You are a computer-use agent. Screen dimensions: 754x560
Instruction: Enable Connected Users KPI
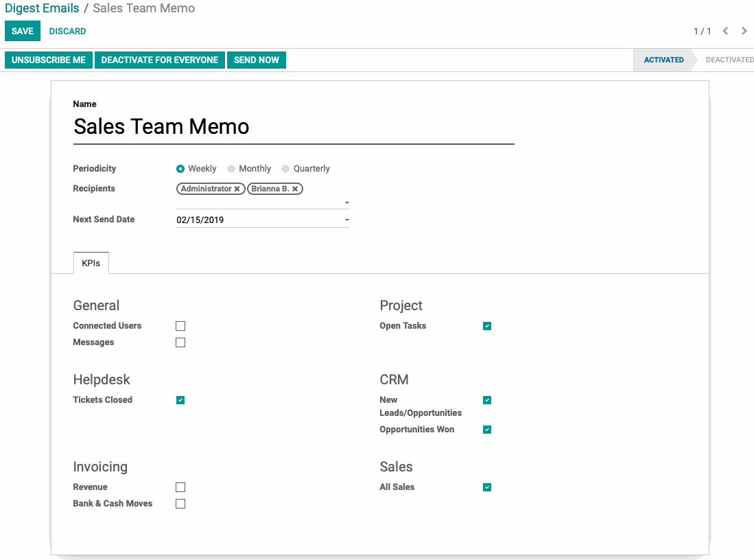[x=180, y=326]
